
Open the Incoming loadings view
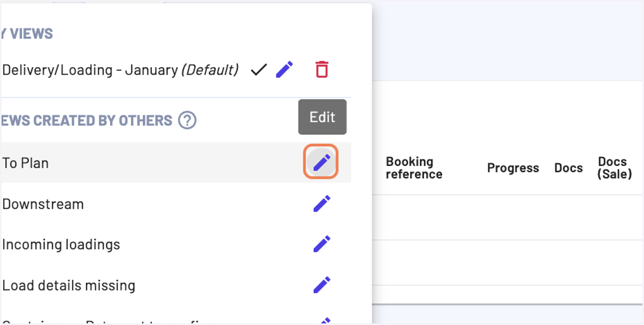61,244
